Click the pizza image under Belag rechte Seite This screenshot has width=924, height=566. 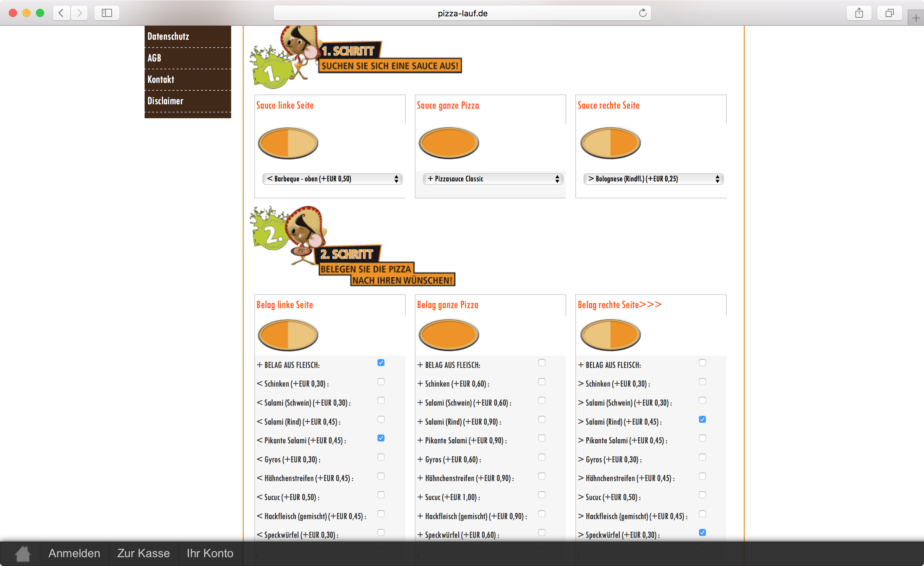pos(610,335)
